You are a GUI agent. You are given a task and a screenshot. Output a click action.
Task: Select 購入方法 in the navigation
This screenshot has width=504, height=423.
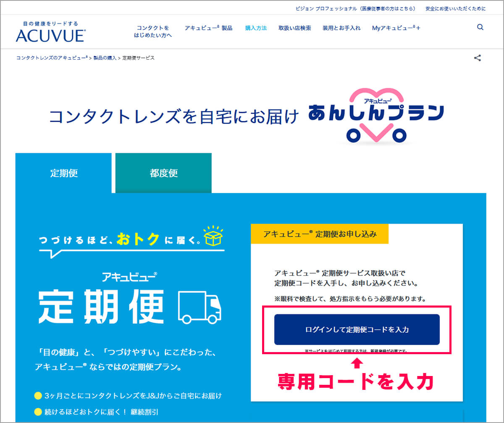(256, 28)
